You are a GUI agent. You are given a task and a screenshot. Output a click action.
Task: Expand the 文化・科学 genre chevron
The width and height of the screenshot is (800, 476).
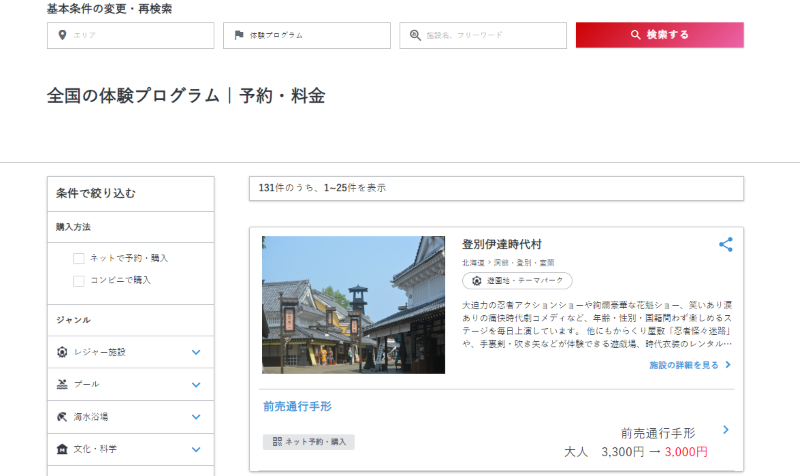coord(196,449)
